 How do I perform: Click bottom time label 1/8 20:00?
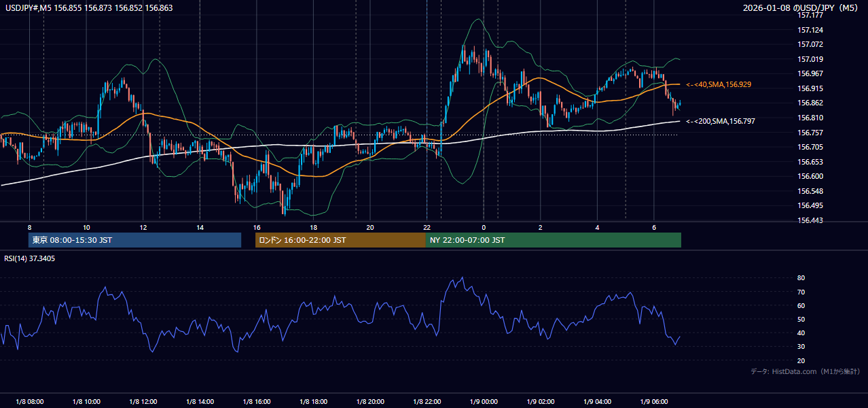370,401
